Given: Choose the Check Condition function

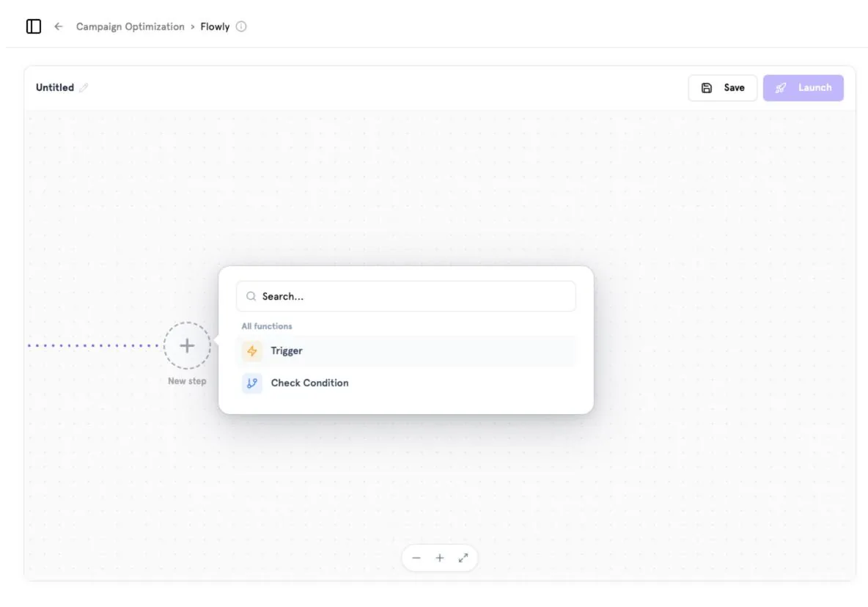Looking at the screenshot, I should [x=405, y=383].
